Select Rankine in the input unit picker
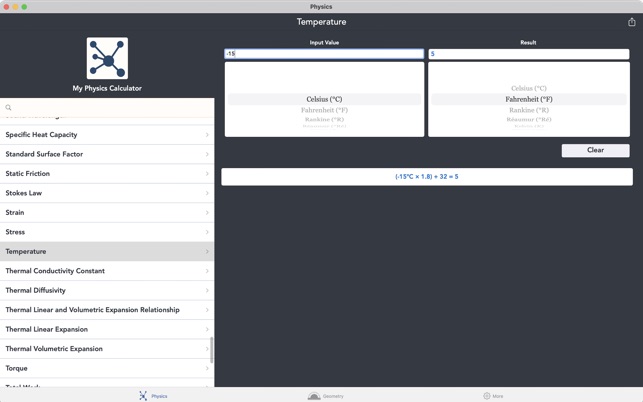This screenshot has height=402, width=643. (324, 119)
